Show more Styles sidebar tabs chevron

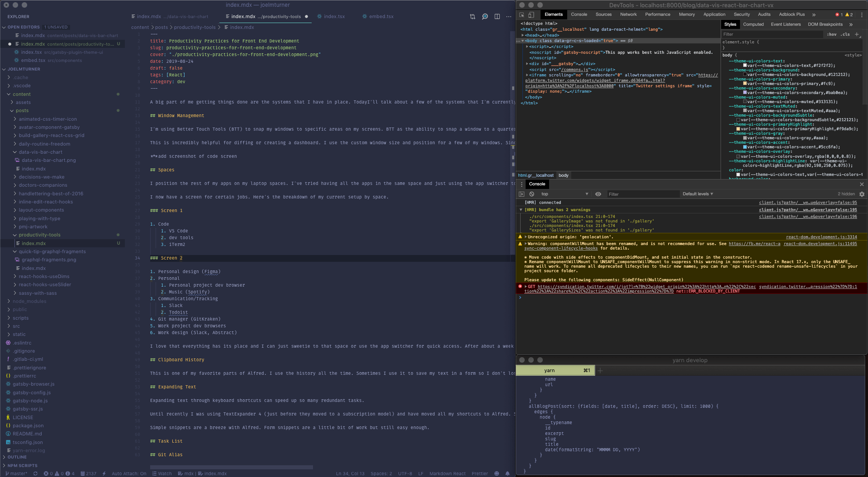click(851, 24)
